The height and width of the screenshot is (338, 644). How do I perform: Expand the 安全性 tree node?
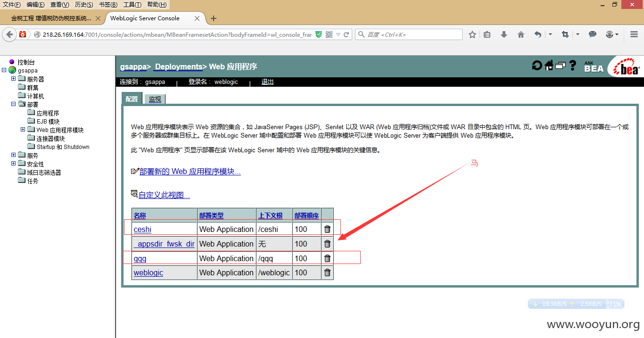[14, 164]
